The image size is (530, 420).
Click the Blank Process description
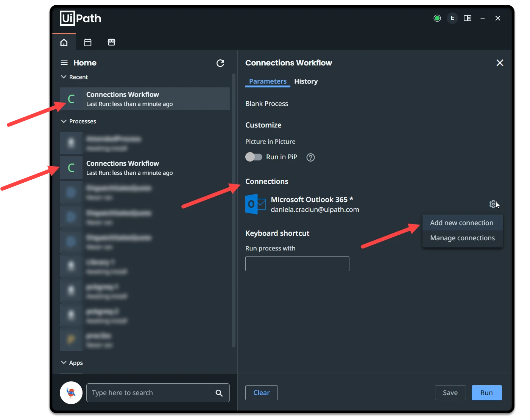click(267, 104)
